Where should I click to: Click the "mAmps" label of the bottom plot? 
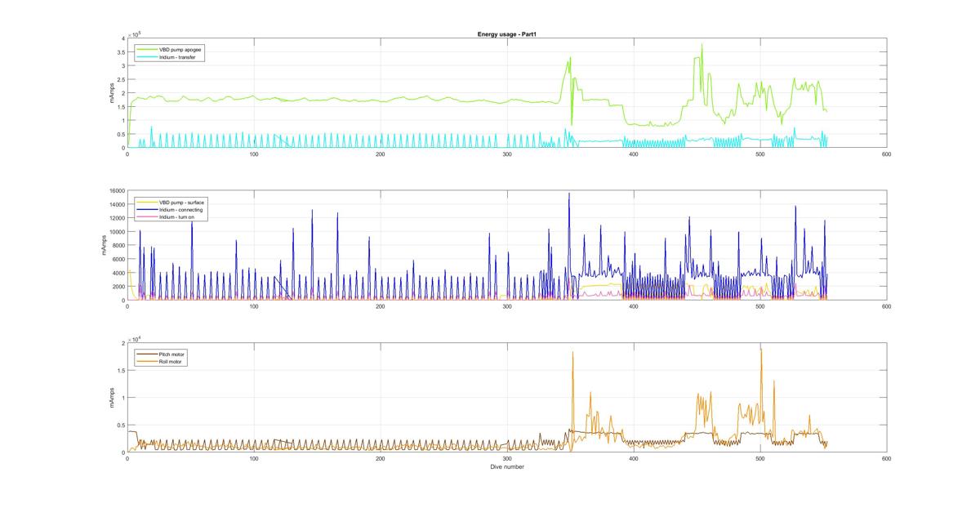[x=111, y=398]
